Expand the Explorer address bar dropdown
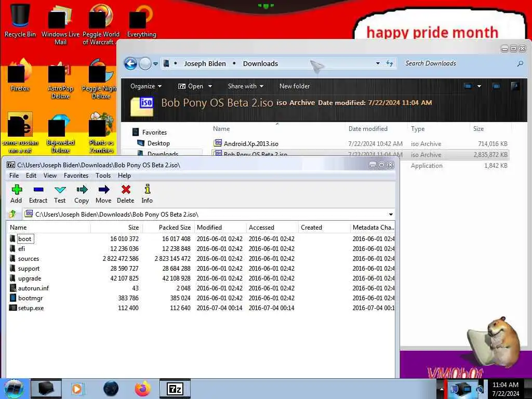This screenshot has height=399, width=532. (378, 63)
